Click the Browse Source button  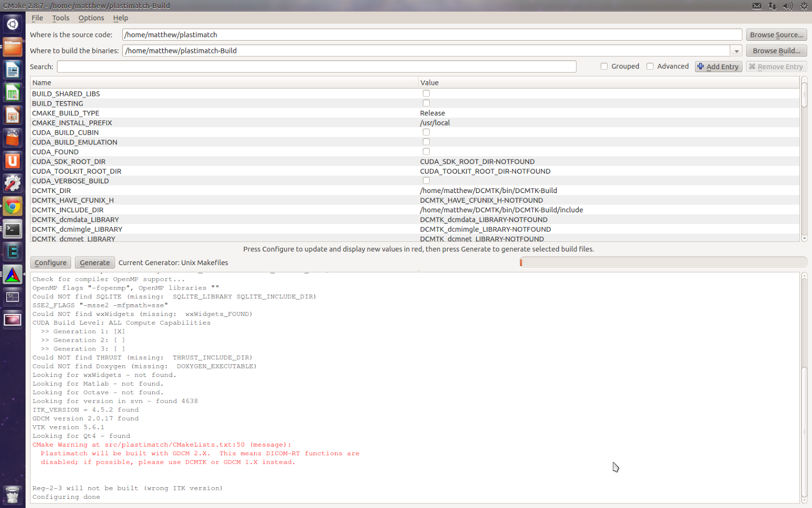(776, 35)
